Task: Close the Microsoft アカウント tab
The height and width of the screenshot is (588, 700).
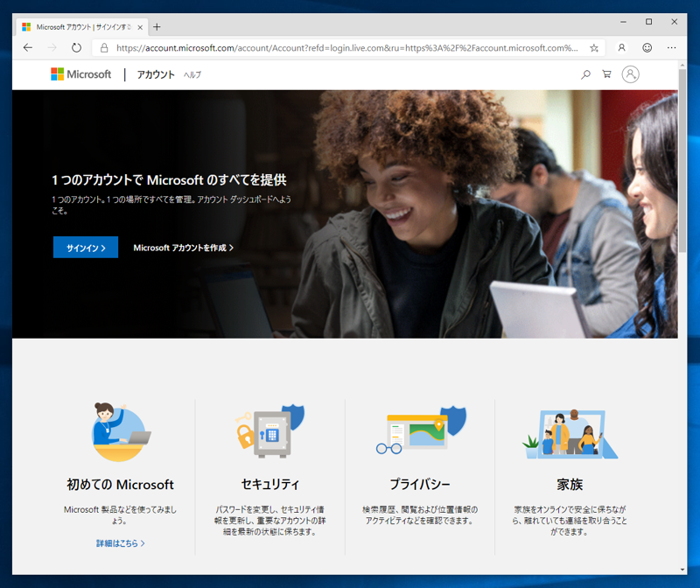Action: point(140,27)
